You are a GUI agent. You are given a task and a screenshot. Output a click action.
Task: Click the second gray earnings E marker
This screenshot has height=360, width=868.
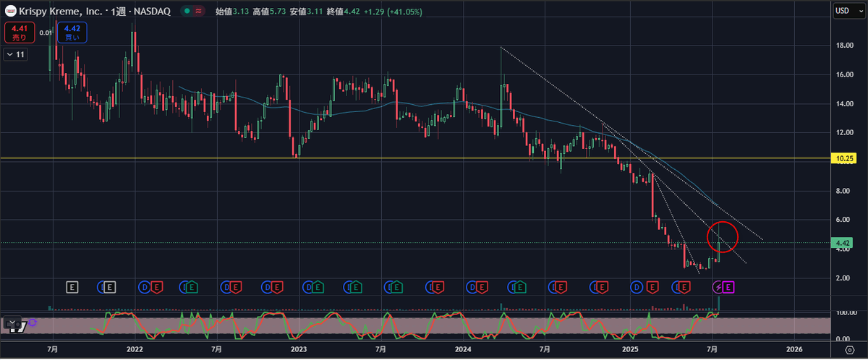[x=110, y=287]
